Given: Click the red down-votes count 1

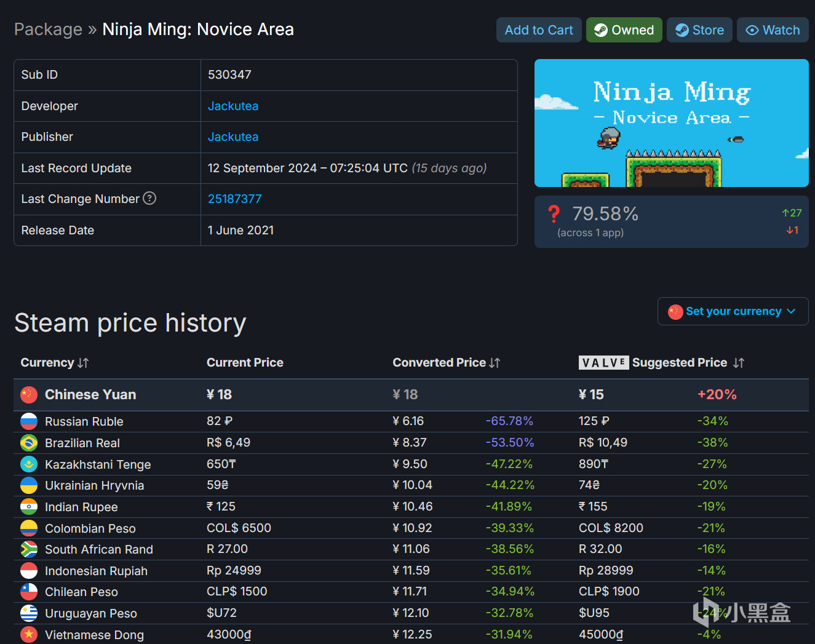Looking at the screenshot, I should 792,230.
